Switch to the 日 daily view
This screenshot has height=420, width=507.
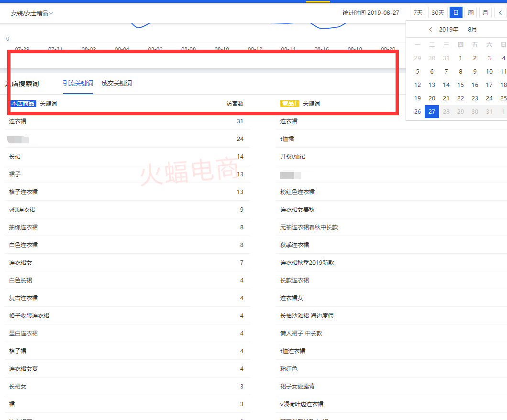click(456, 13)
